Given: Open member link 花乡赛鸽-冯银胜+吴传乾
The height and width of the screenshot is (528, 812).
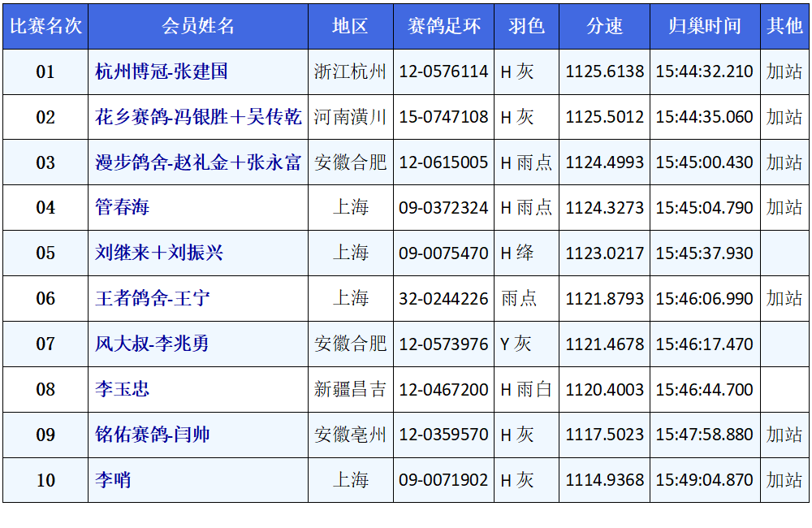Looking at the screenshot, I should pyautogui.click(x=198, y=117).
